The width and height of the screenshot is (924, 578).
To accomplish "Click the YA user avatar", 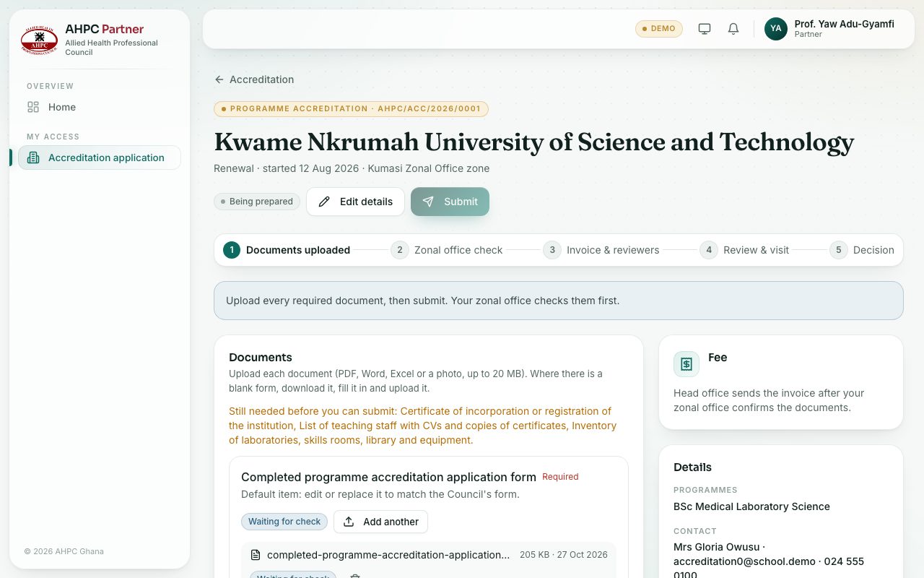I will coord(776,29).
